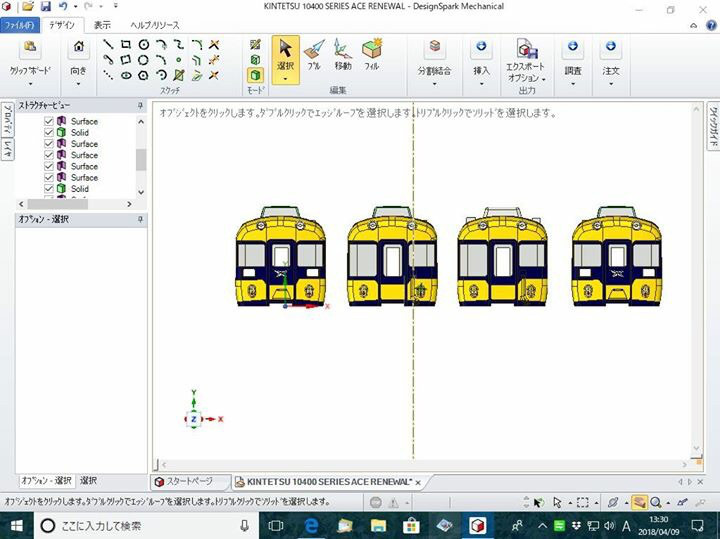Open the 注文 dropdown
This screenshot has height=539, width=720.
(x=611, y=84)
